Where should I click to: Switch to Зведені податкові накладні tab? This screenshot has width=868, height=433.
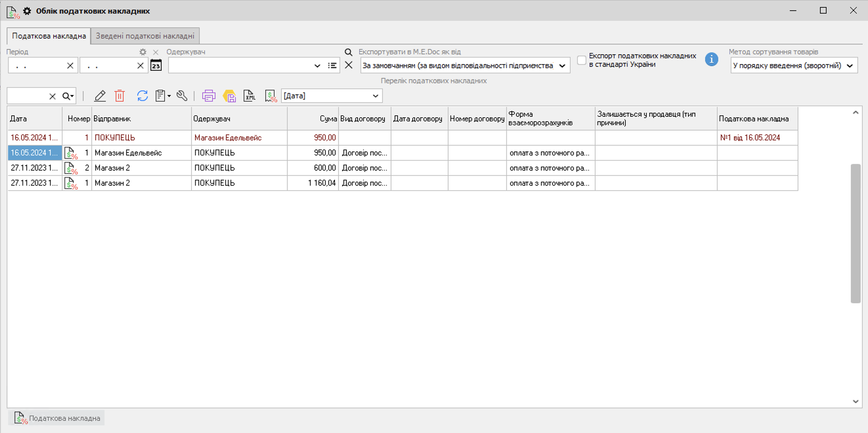[145, 36]
